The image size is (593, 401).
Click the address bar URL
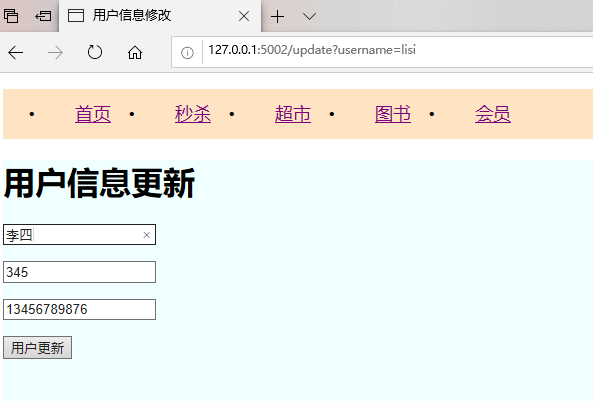pos(312,50)
